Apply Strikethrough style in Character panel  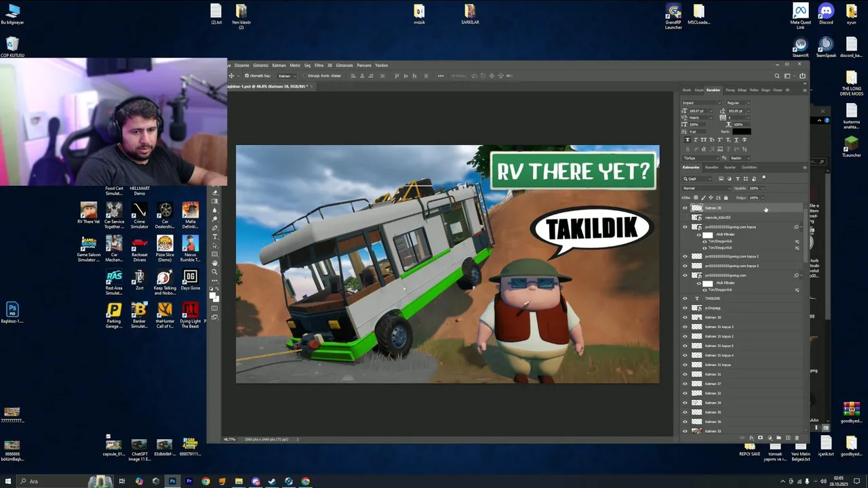click(x=745, y=140)
